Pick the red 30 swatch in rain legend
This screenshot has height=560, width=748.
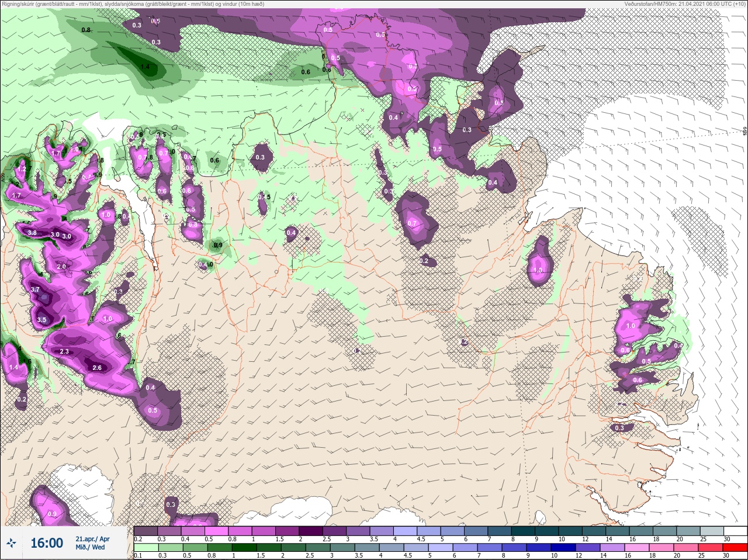click(736, 548)
